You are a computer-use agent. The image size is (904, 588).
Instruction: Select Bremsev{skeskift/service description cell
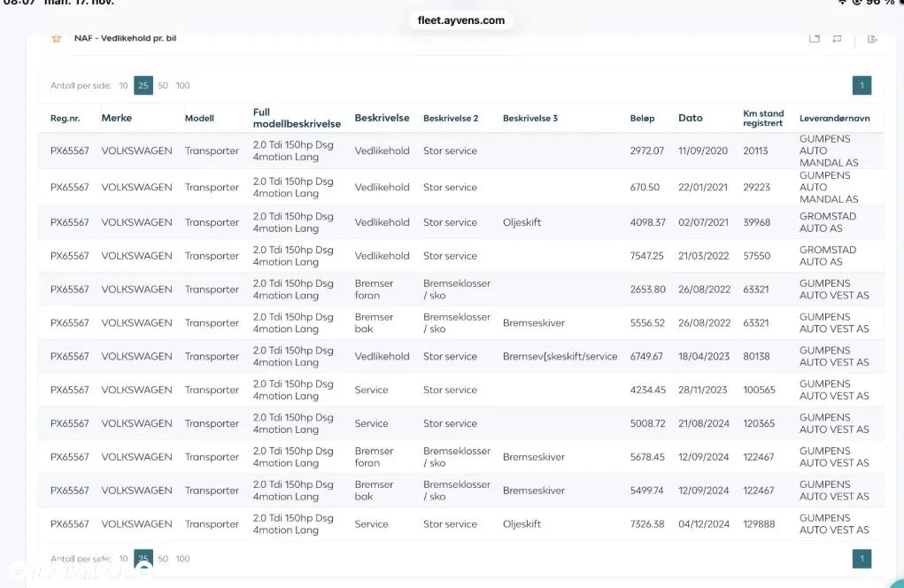coord(560,356)
